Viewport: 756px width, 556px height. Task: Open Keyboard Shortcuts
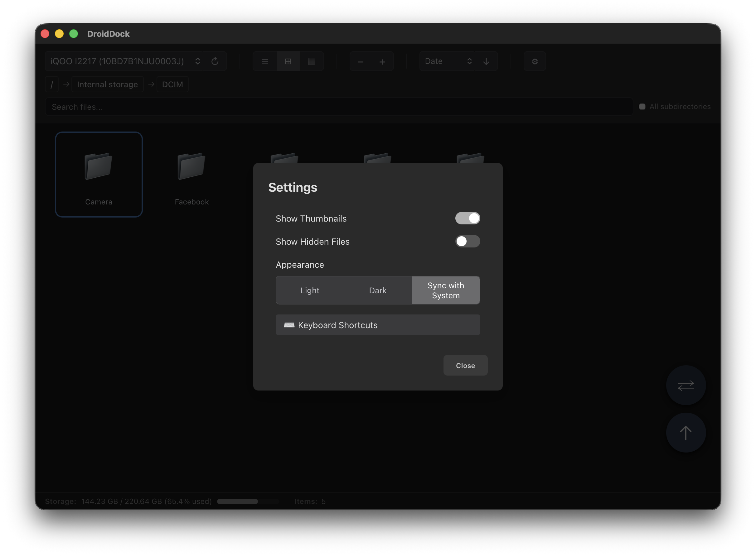pyautogui.click(x=378, y=325)
